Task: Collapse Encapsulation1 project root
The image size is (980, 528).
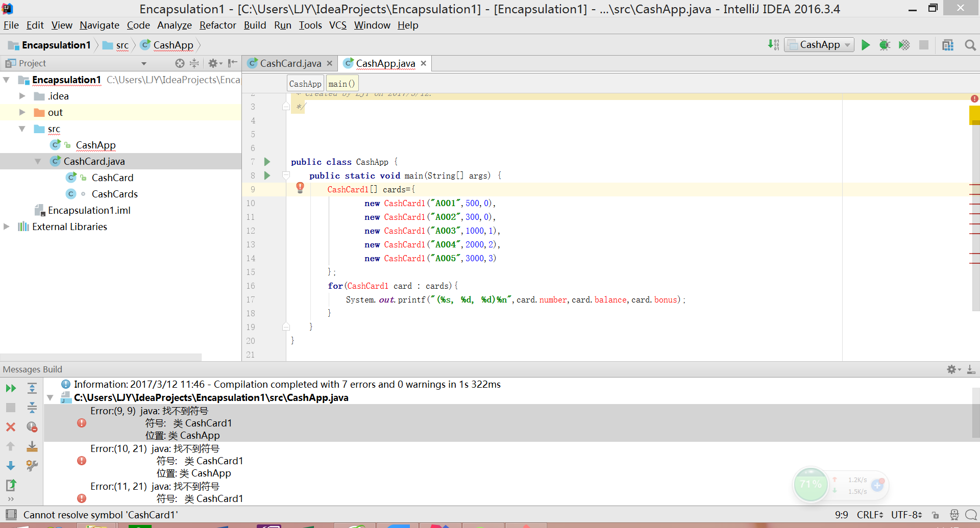Action: coord(7,80)
